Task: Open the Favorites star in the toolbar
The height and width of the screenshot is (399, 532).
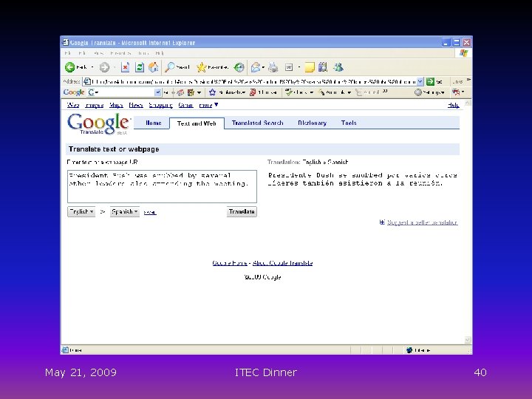Action: pos(212,67)
